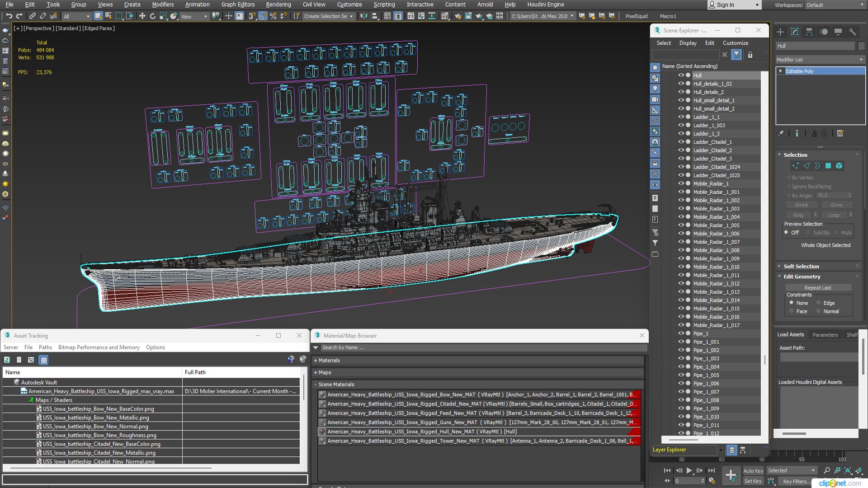Select Edge constraint radio button

pos(818,303)
